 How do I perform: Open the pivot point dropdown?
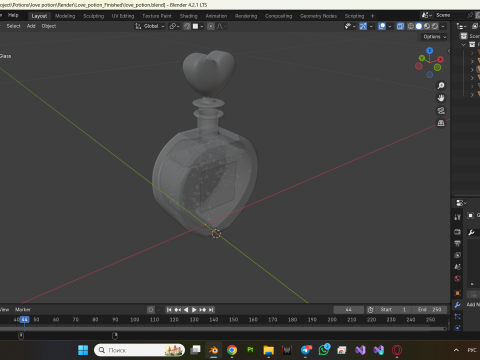(174, 26)
